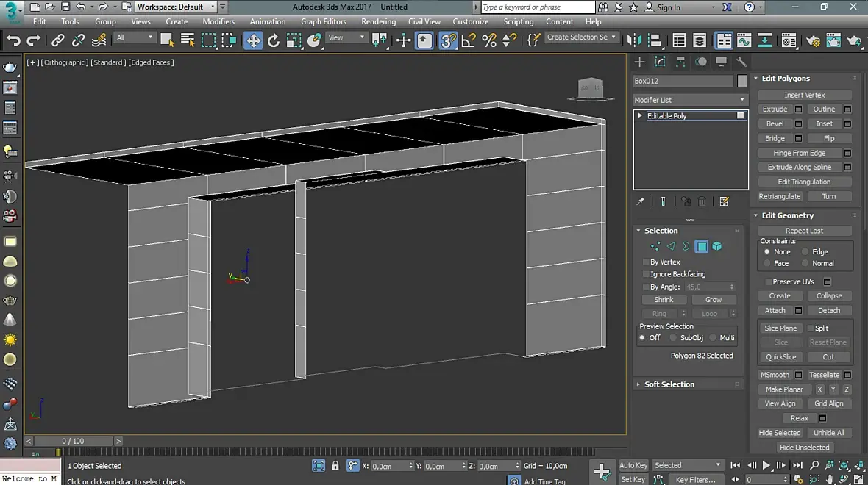This screenshot has height=485, width=868.
Task: Enable the Ignore Backfacing checkbox
Action: [x=645, y=274]
